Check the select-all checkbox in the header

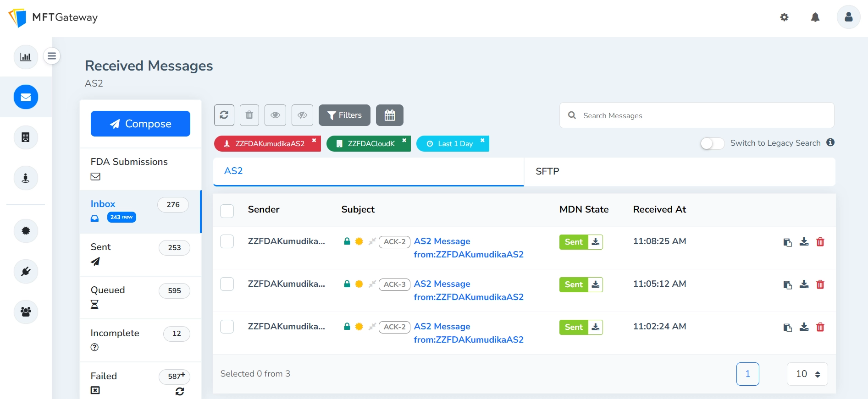227,211
